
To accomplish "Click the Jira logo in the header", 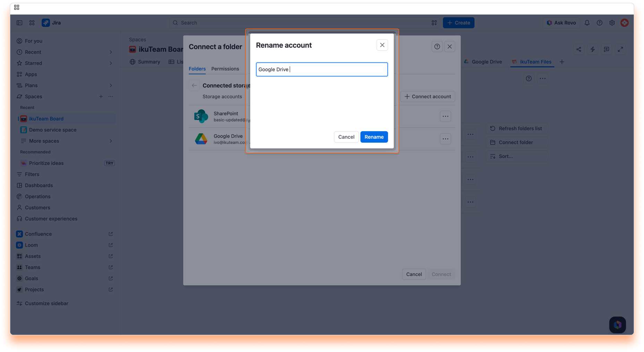I will 51,23.
